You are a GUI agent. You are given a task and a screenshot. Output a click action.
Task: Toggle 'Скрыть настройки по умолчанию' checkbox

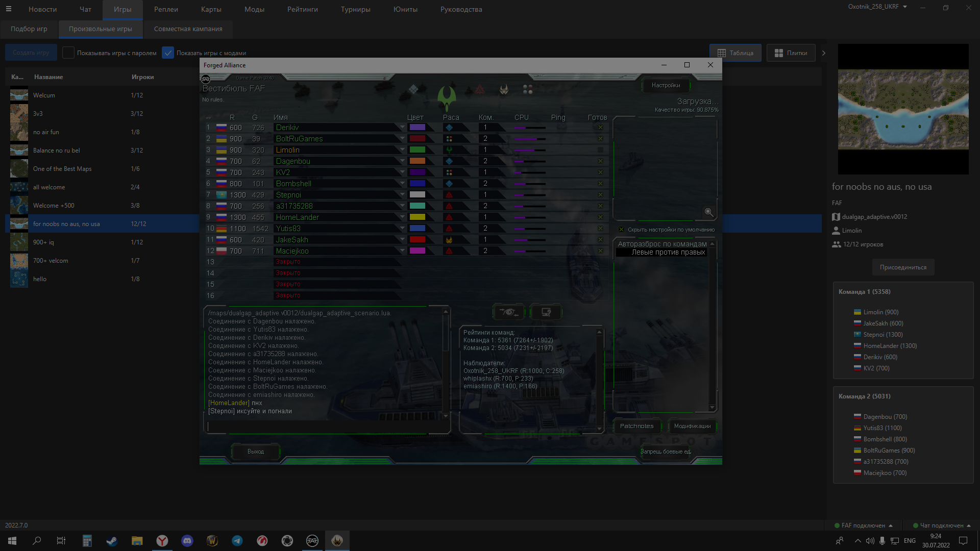621,230
